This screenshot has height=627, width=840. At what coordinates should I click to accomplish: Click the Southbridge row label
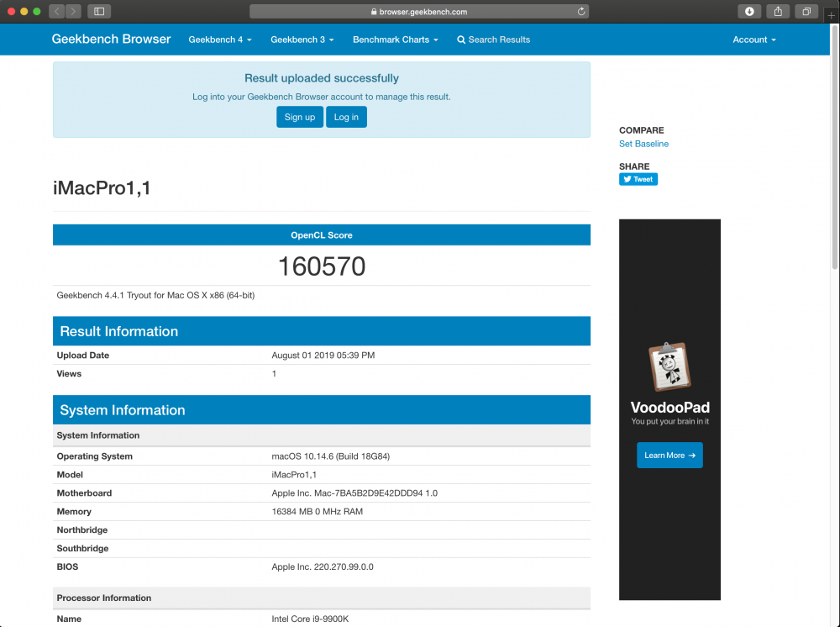tap(82, 548)
